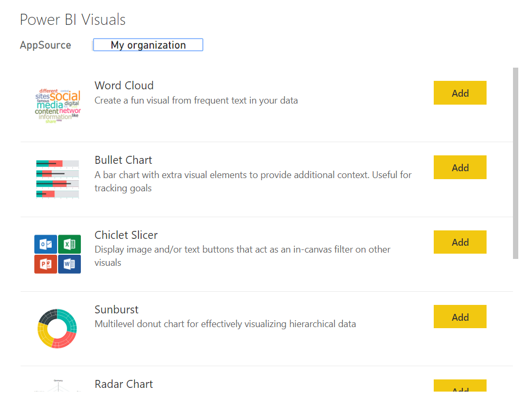The width and height of the screenshot is (532, 418).
Task: Add the Word Cloud visual
Action: 460,93
